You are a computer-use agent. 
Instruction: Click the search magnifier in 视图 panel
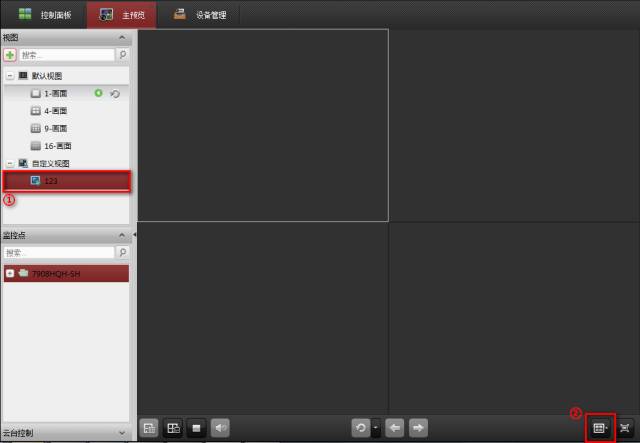123,55
